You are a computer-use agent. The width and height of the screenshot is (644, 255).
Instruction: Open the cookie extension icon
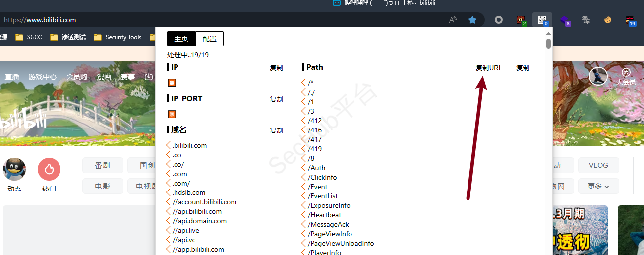[x=607, y=20]
